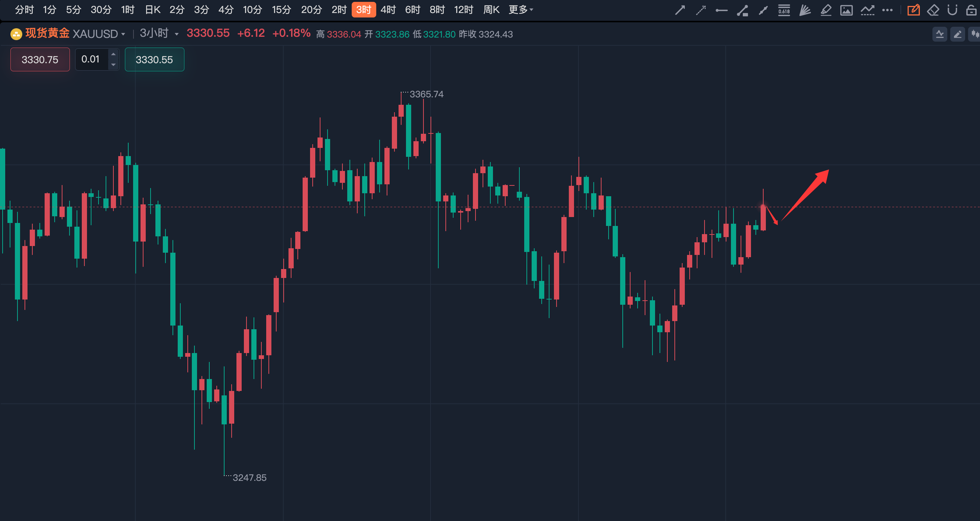Select the solid arrow drawing tool
This screenshot has width=980, height=521.
680,10
